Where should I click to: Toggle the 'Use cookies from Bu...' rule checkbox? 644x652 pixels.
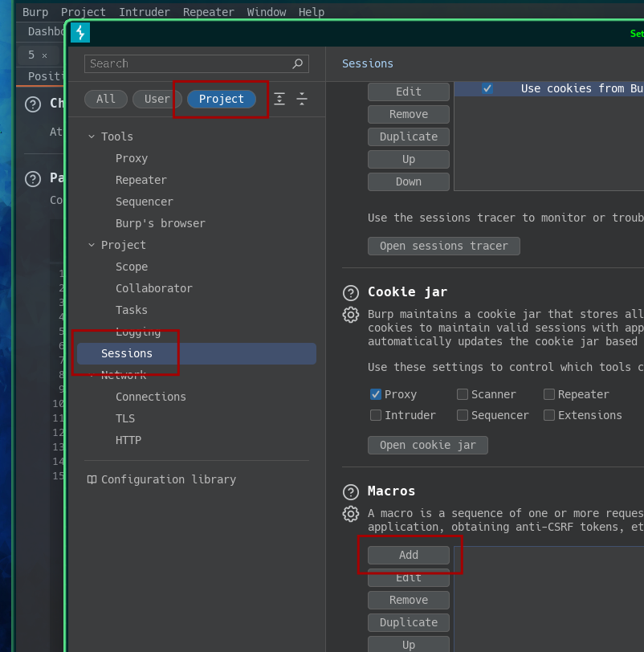tap(487, 88)
